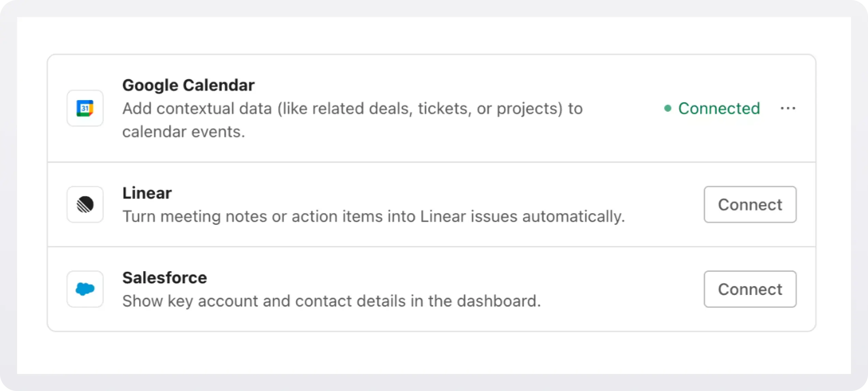Select the Linear integration's circular logo
This screenshot has height=391, width=868.
[85, 204]
